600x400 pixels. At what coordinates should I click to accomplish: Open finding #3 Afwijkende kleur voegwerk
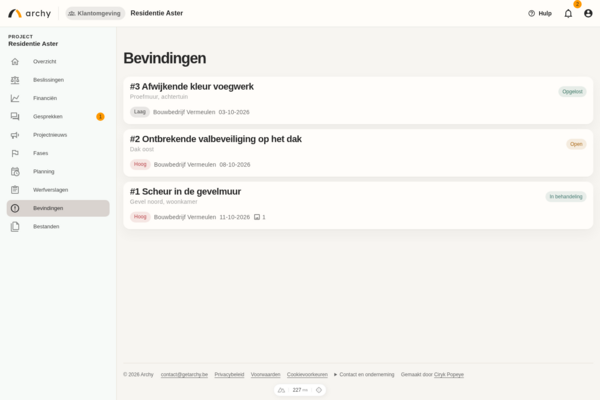[x=358, y=100]
